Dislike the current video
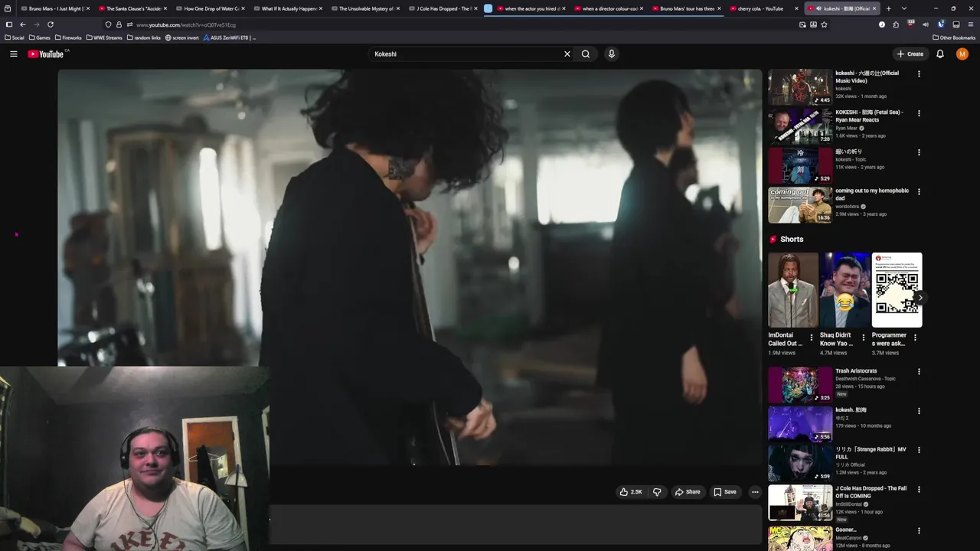The image size is (980, 551). [657, 492]
